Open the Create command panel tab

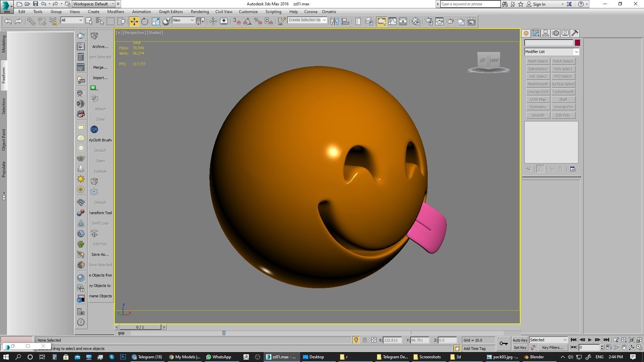(526, 33)
